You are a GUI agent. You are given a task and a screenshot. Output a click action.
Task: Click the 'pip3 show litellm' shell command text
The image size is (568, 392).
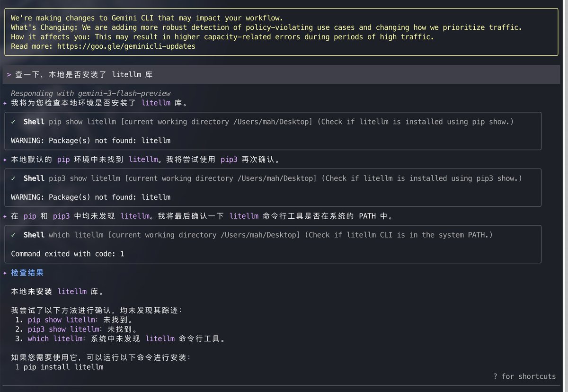tap(84, 178)
